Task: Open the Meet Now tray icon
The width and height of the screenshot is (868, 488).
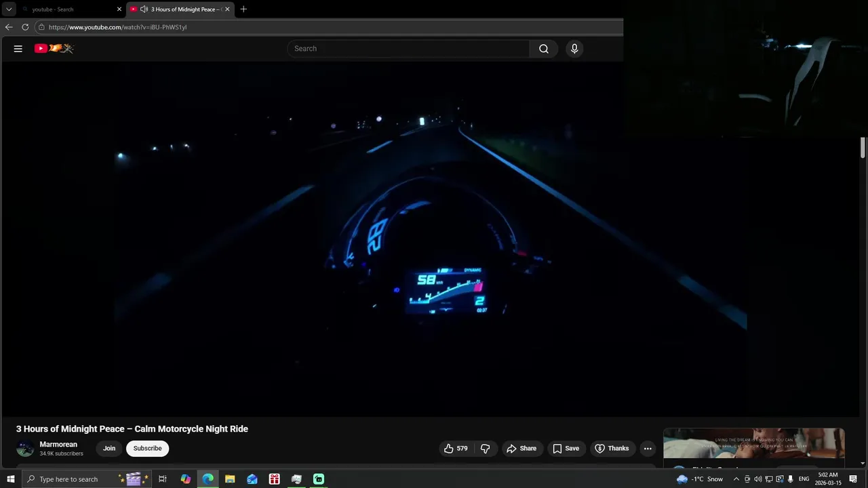Action: tap(747, 479)
